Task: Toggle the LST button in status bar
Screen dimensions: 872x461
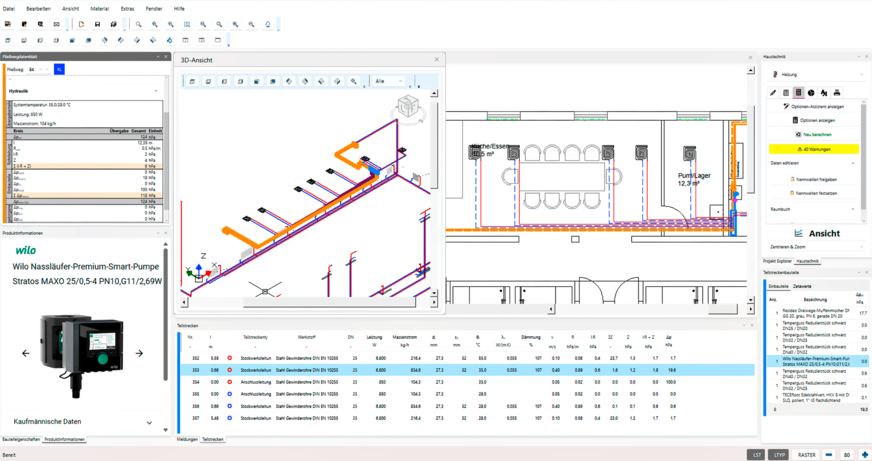Action: 757,455
